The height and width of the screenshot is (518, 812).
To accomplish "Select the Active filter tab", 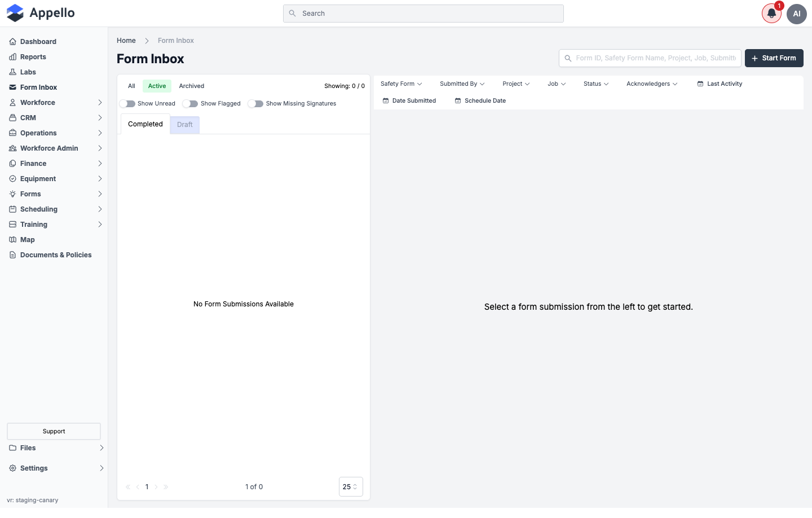I will 157,86.
